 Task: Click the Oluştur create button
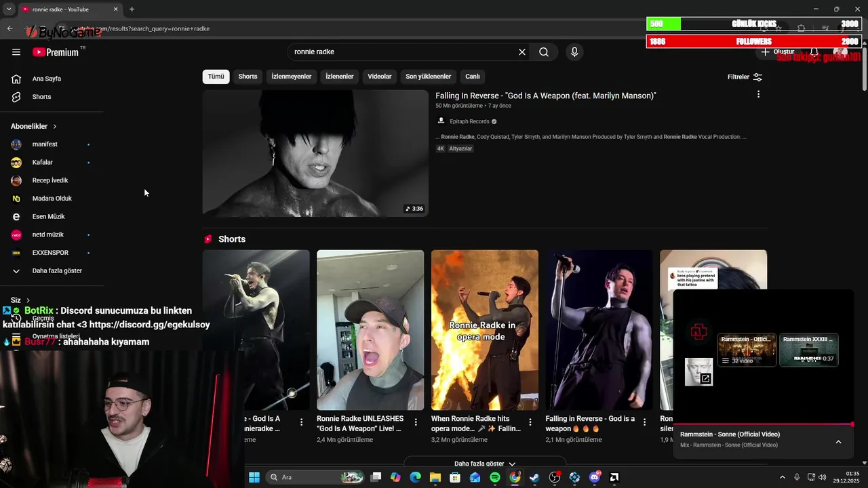click(777, 52)
